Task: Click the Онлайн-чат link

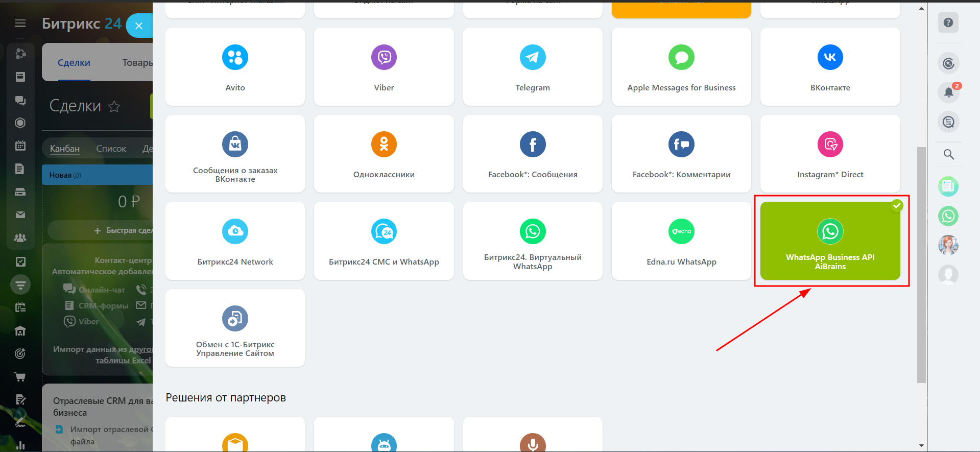Action: click(x=94, y=290)
